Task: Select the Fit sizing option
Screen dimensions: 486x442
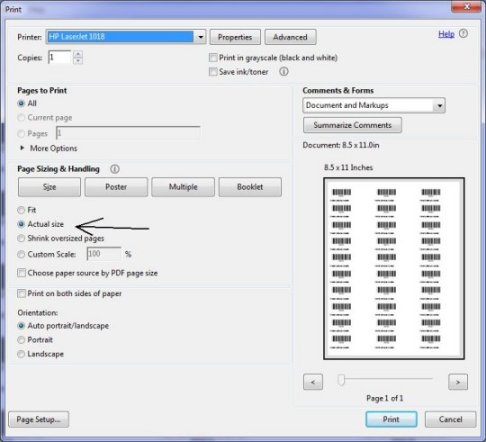Action: coord(21,210)
